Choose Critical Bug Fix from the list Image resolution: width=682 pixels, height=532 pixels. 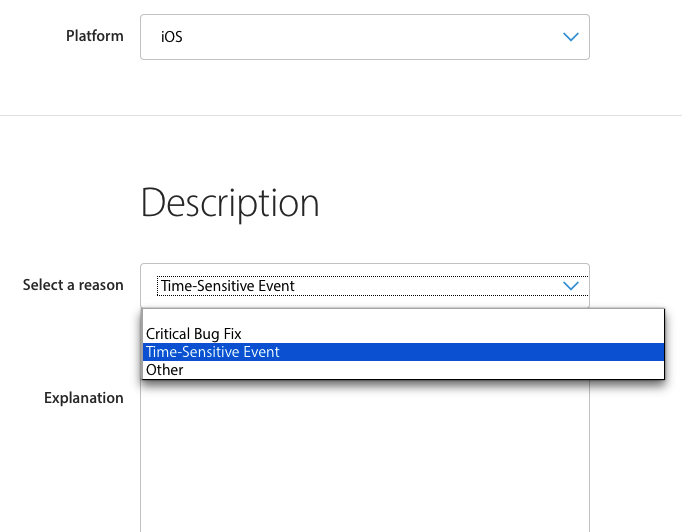pyautogui.click(x=193, y=334)
